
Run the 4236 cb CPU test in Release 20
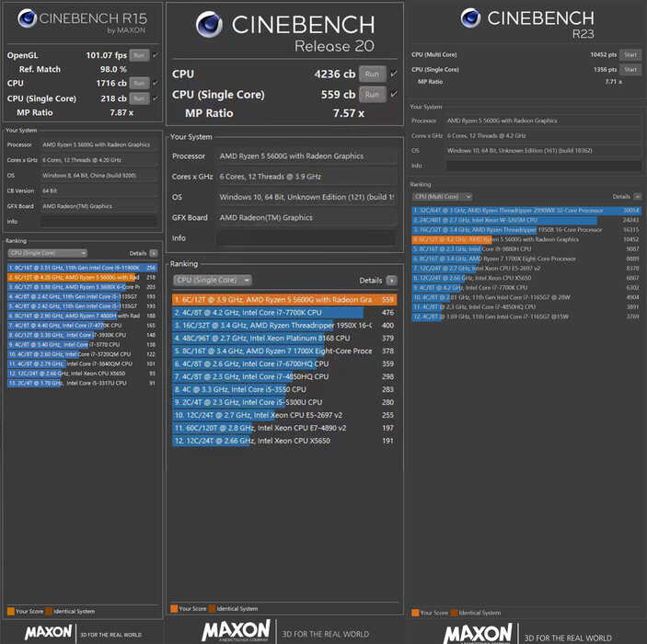pyautogui.click(x=372, y=74)
